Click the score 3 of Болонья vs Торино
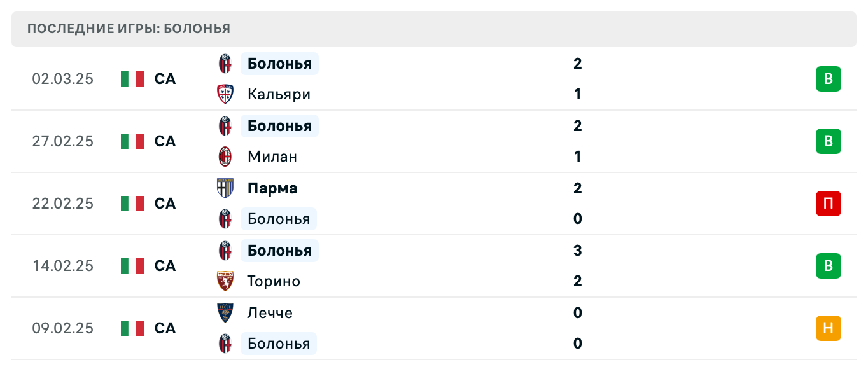Screen dimensions: 868x369 [577, 251]
